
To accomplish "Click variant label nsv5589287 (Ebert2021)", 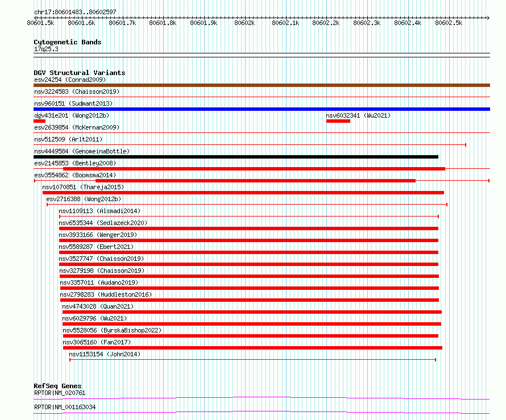I will [96, 247].
